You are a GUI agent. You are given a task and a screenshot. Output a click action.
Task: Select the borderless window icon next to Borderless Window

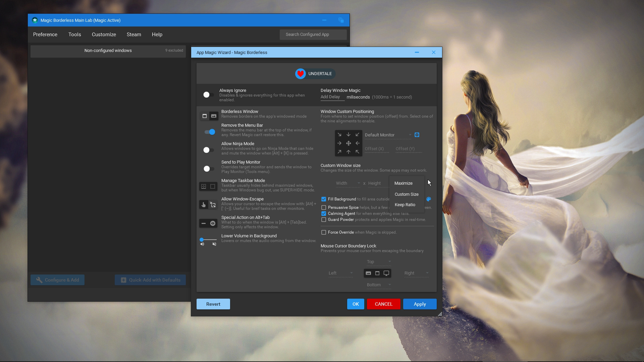pyautogui.click(x=205, y=116)
